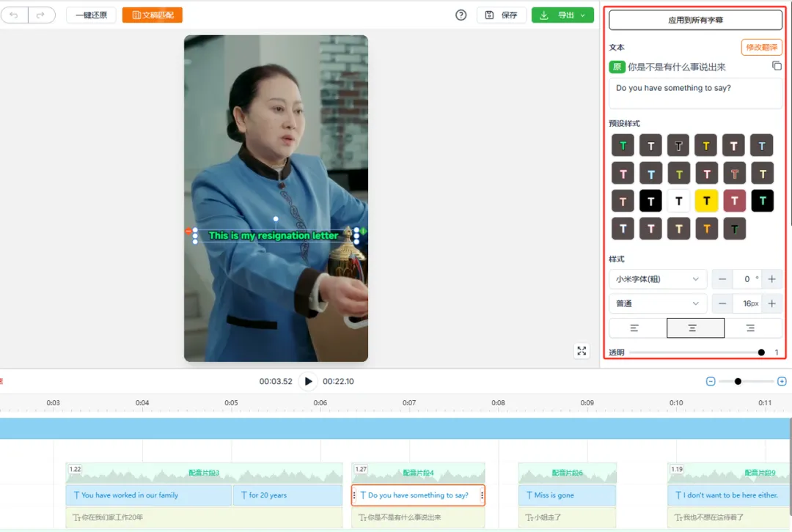This screenshot has width=792, height=532.
Task: Decrease rotation angle with minus button
Action: point(722,279)
